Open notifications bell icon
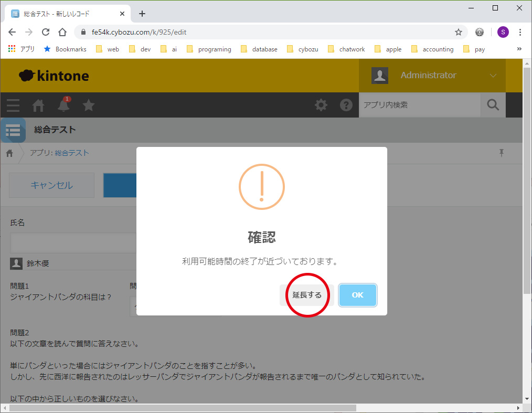The image size is (532, 413). coord(63,104)
